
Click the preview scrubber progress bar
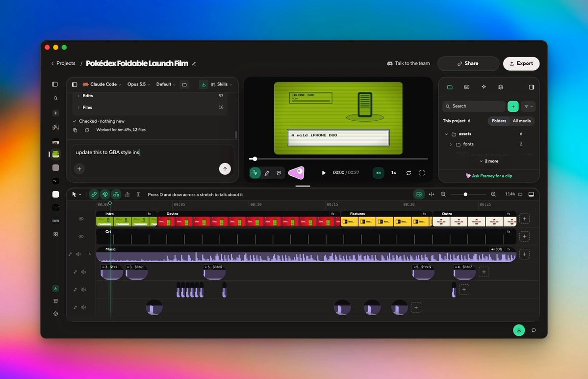[338, 159]
